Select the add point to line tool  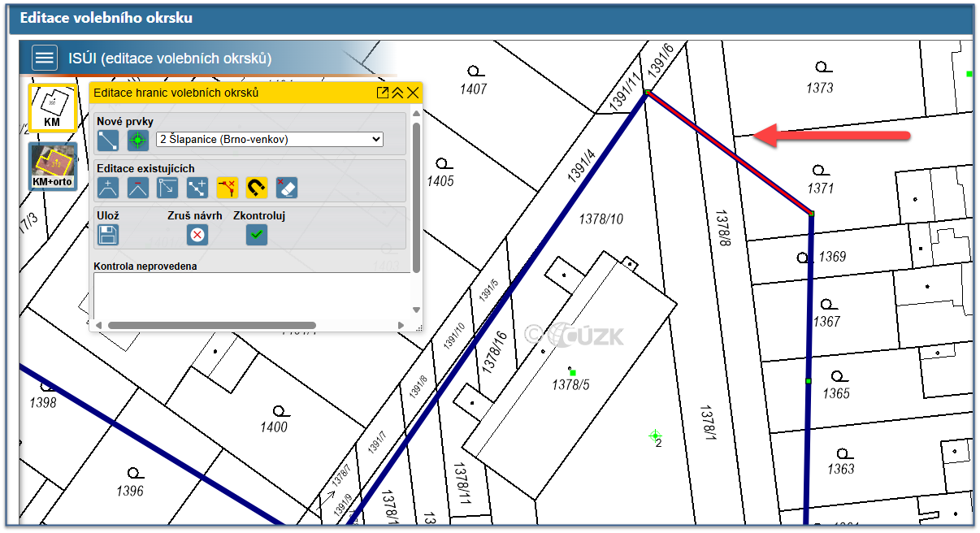point(197,188)
